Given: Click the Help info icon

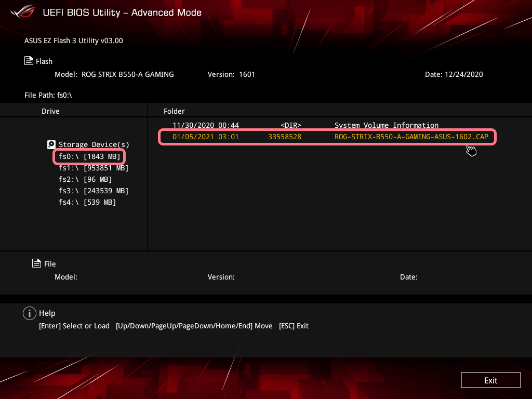Looking at the screenshot, I should pos(30,313).
